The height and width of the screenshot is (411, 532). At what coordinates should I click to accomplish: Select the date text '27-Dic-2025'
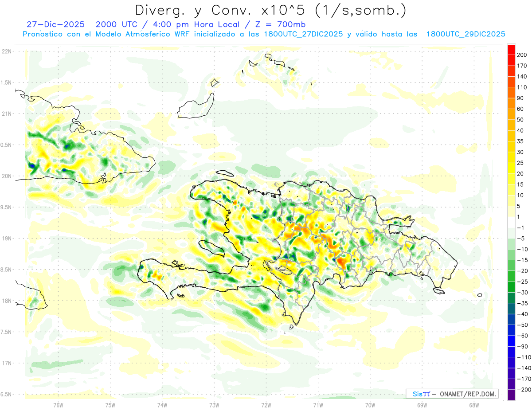[x=55, y=24]
